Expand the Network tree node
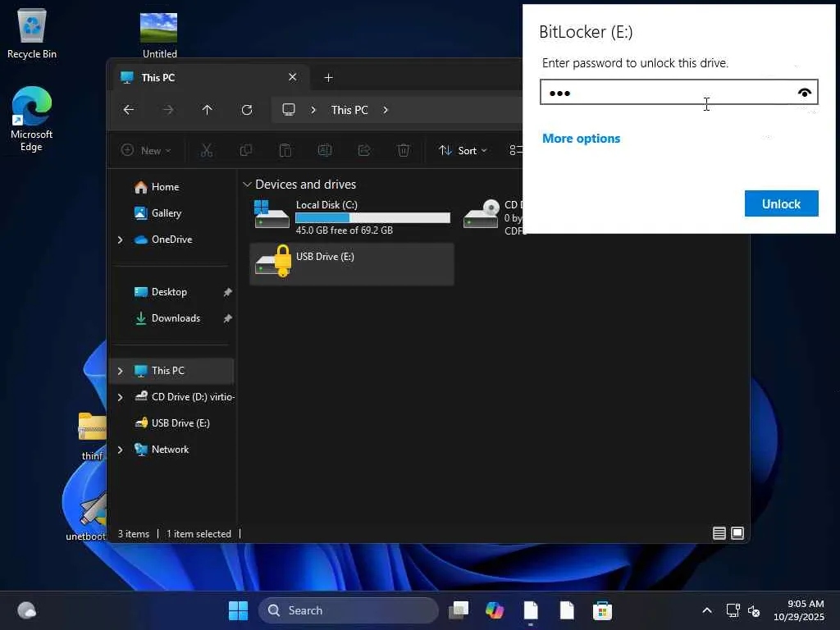The height and width of the screenshot is (630, 840). coord(120,450)
